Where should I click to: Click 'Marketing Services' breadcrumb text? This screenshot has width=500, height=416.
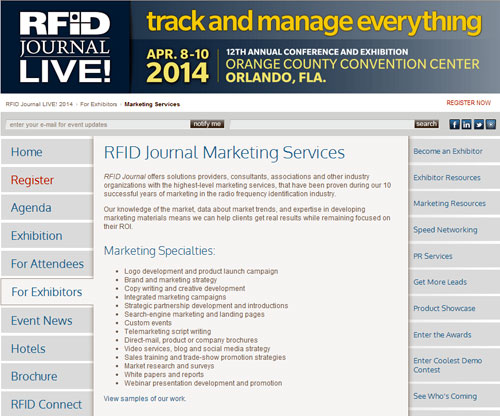click(152, 104)
